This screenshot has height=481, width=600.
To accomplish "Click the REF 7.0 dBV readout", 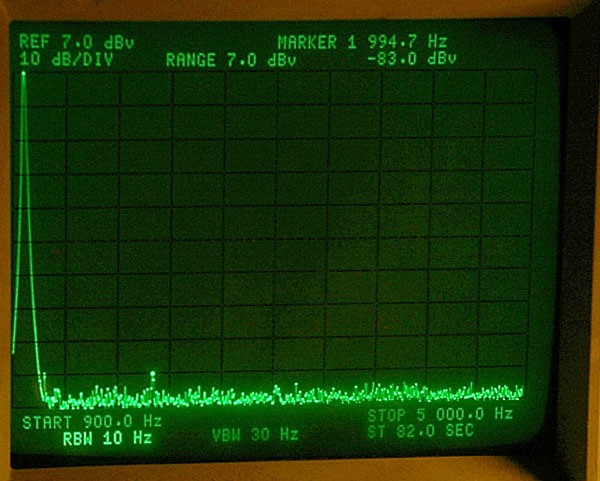I will click(x=77, y=42).
